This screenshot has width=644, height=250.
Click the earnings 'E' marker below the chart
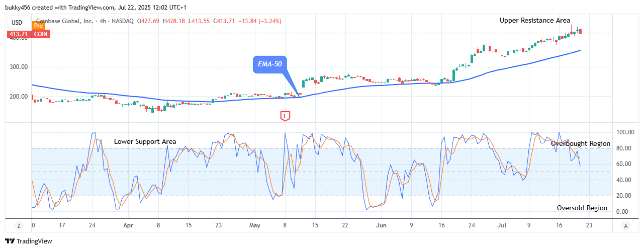point(286,116)
